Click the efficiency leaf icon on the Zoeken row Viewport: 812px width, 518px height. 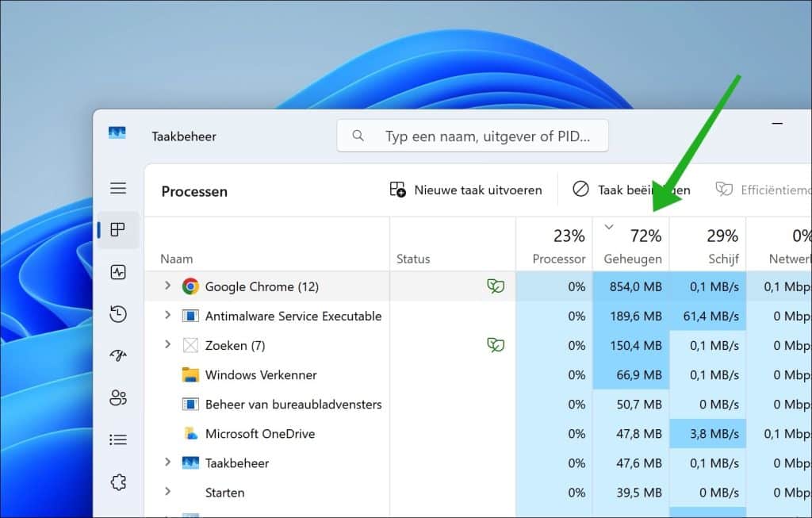(496, 345)
